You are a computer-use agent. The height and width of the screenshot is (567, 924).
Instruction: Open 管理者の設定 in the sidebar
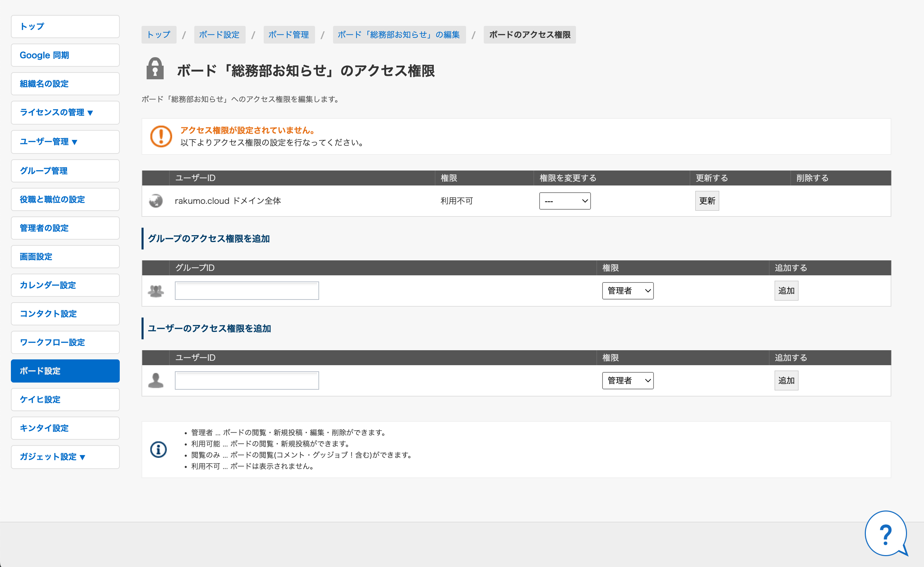(65, 228)
